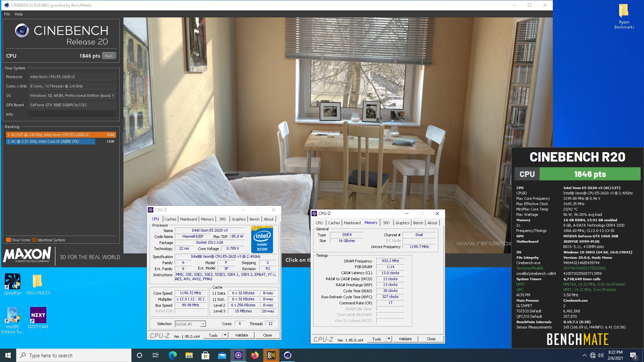
Task: Expand Tools dropdown arrow in right CPU-Z
Action: (389, 339)
